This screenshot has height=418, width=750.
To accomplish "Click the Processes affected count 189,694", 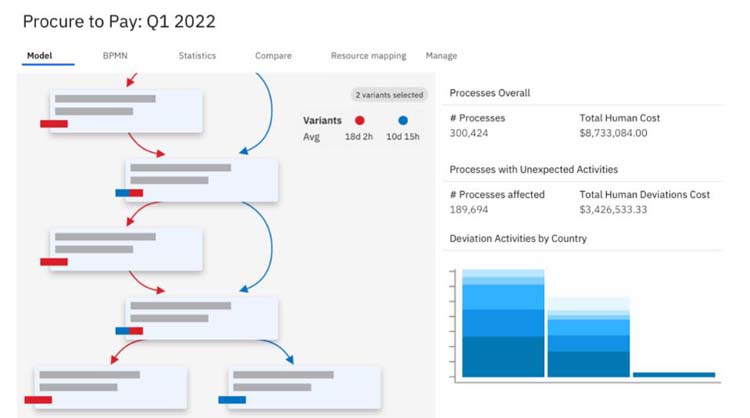I will click(469, 209).
